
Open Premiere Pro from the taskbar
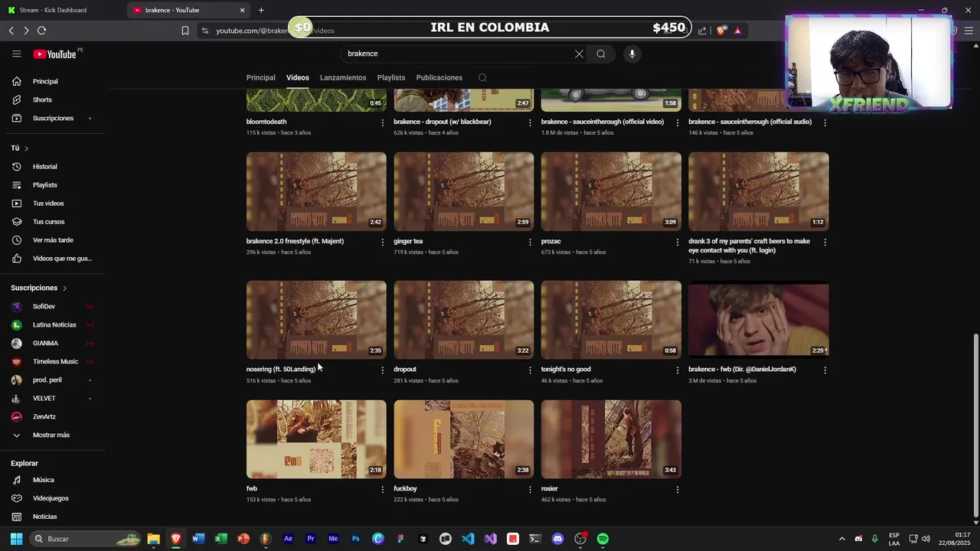coord(310,539)
